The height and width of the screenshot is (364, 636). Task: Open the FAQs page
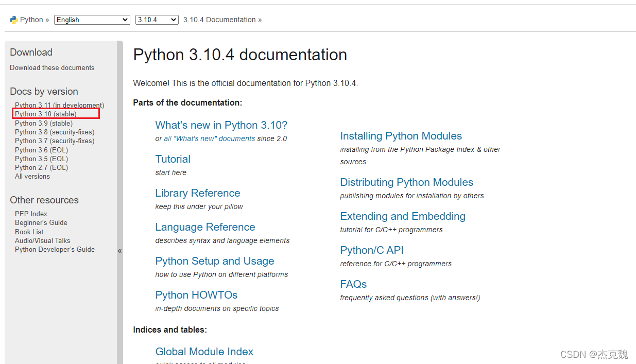[x=353, y=284]
